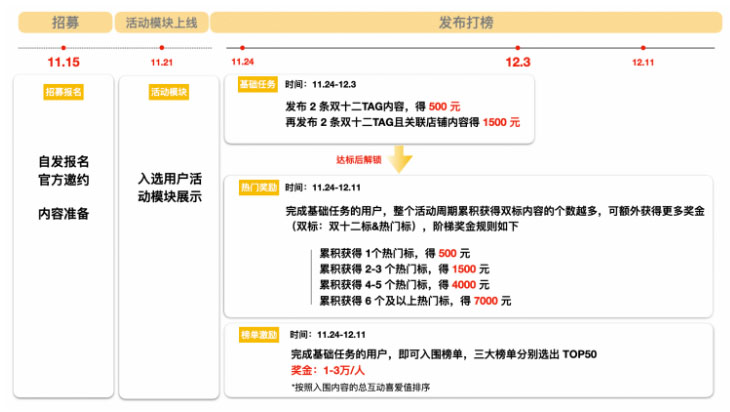The width and height of the screenshot is (730, 412).
Task: Click the line 发布 2 条双十二TAG内容
Action: [373, 107]
